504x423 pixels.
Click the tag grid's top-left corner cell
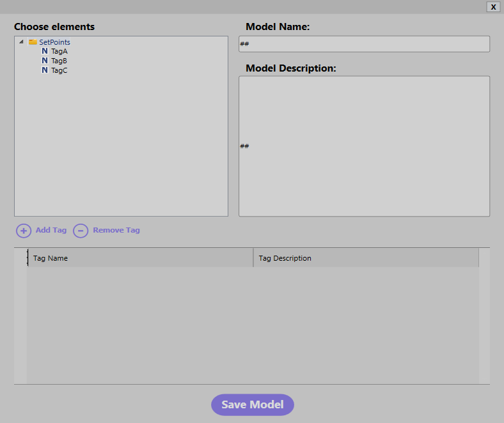tap(20, 258)
